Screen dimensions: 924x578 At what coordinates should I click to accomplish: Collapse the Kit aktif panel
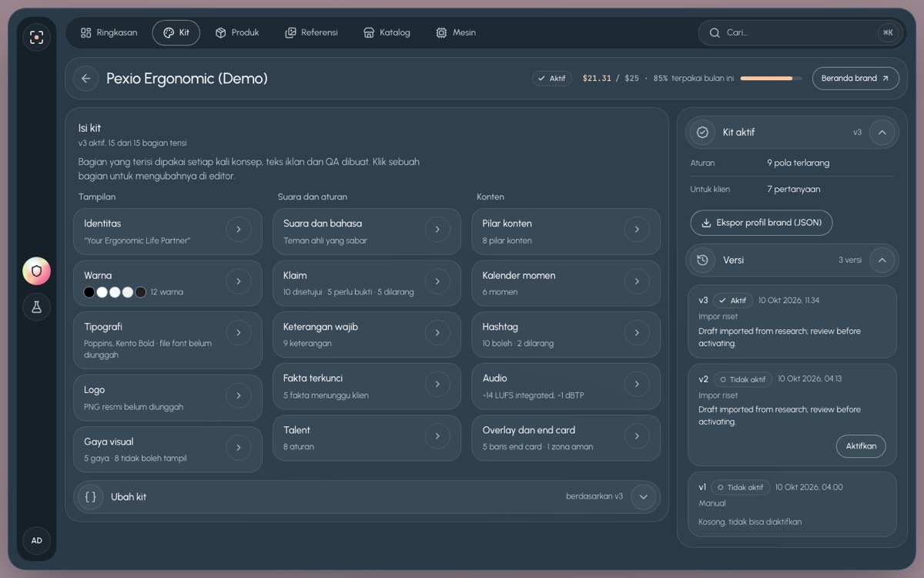click(882, 133)
